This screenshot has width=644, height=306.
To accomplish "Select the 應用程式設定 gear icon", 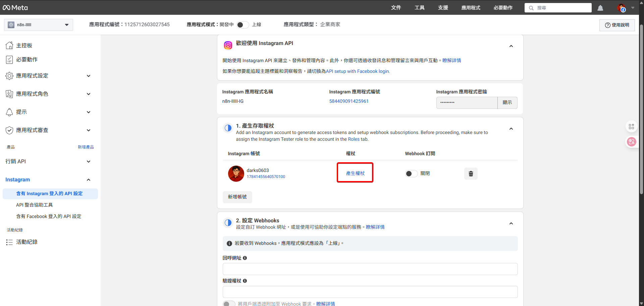I will (9, 76).
